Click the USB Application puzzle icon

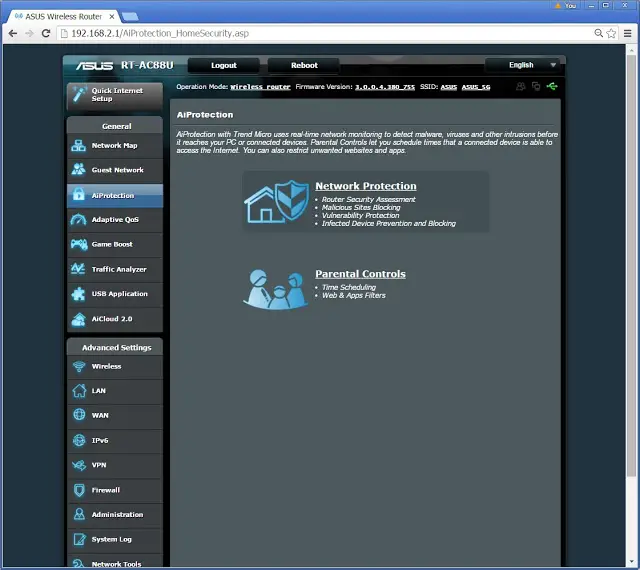tap(78, 294)
